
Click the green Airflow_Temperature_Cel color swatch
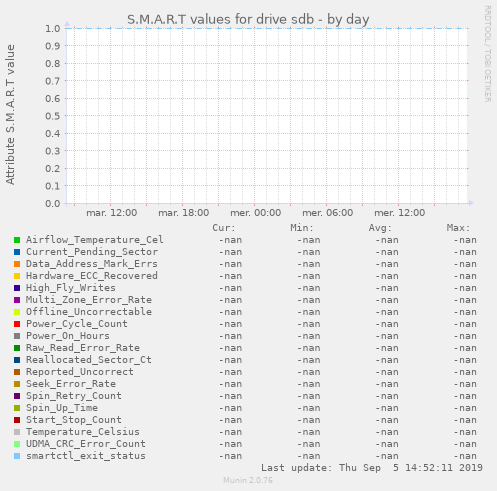coord(17,240)
